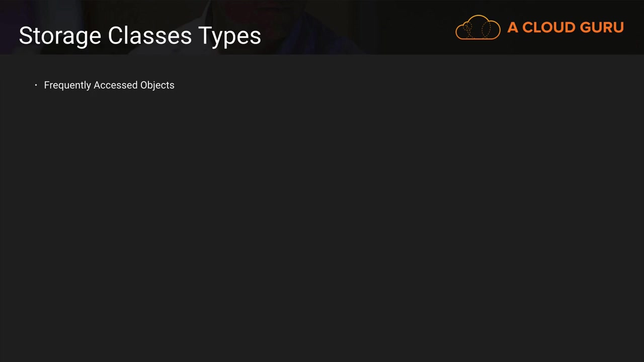Click the word GURU in the logo

601,28
